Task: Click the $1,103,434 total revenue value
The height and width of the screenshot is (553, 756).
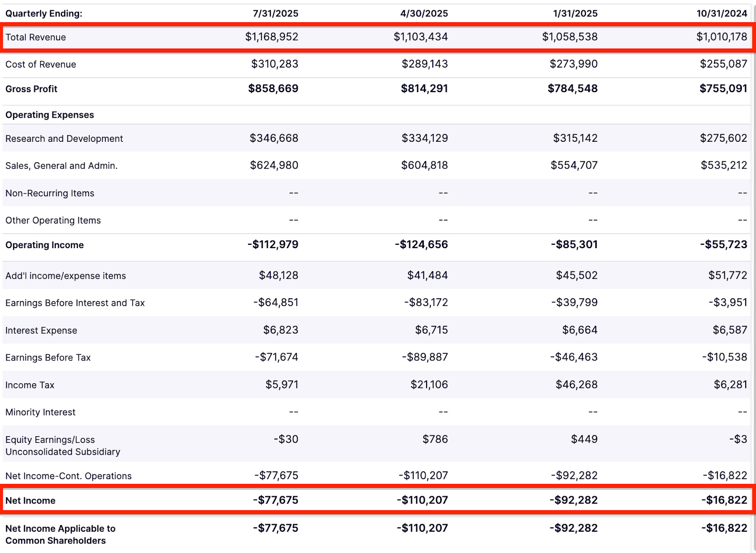Action: 421,37
